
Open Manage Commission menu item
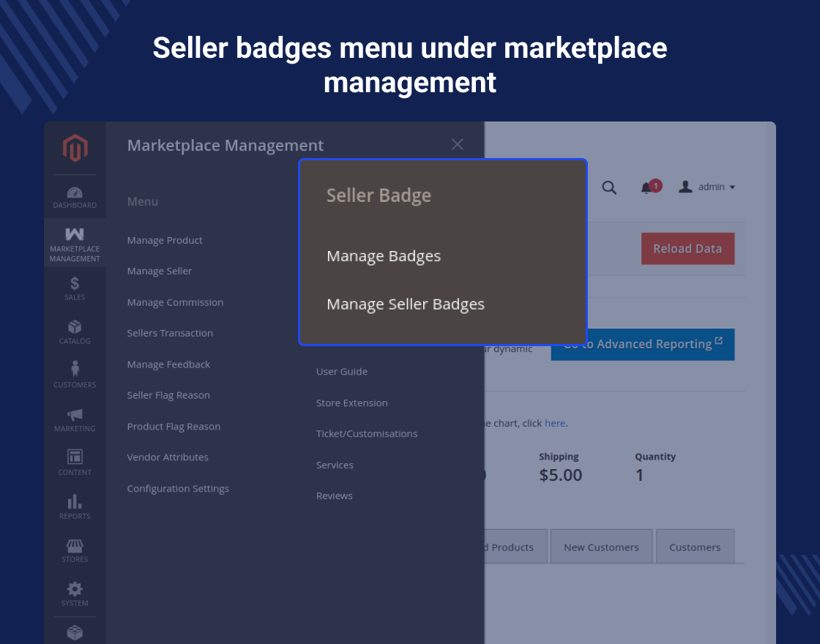175,302
